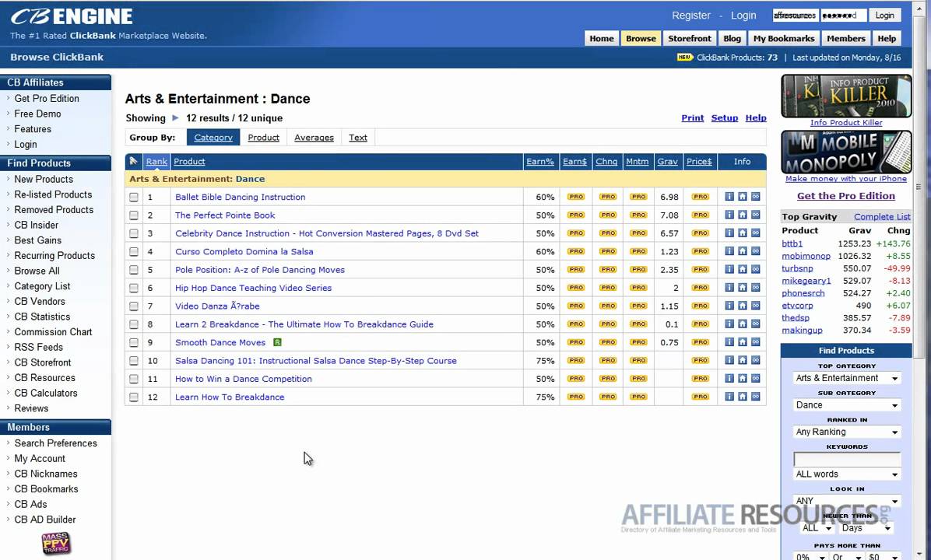931x560 pixels.
Task: Click home icon for The Perfect Pointe Book
Action: pyautogui.click(x=742, y=215)
